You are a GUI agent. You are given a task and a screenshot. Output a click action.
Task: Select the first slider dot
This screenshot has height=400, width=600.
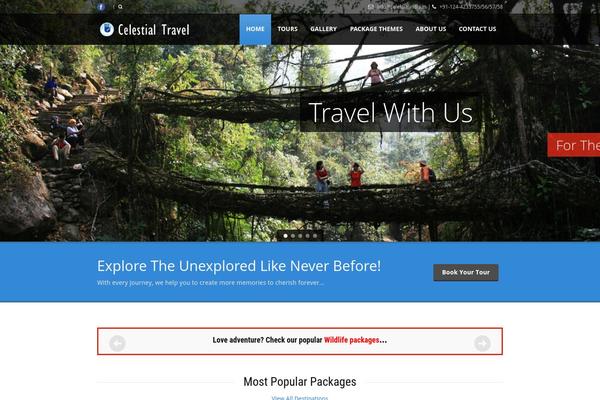click(x=285, y=236)
